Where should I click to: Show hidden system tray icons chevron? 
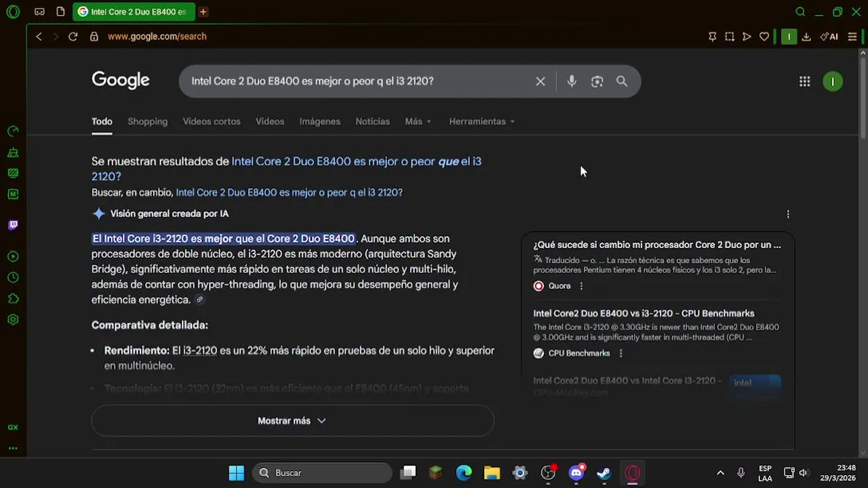tap(720, 473)
